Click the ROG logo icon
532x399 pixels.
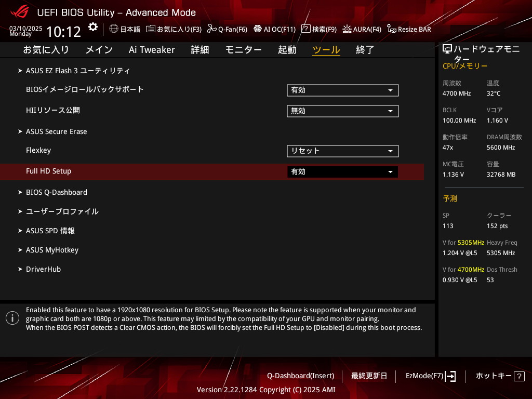(20, 12)
